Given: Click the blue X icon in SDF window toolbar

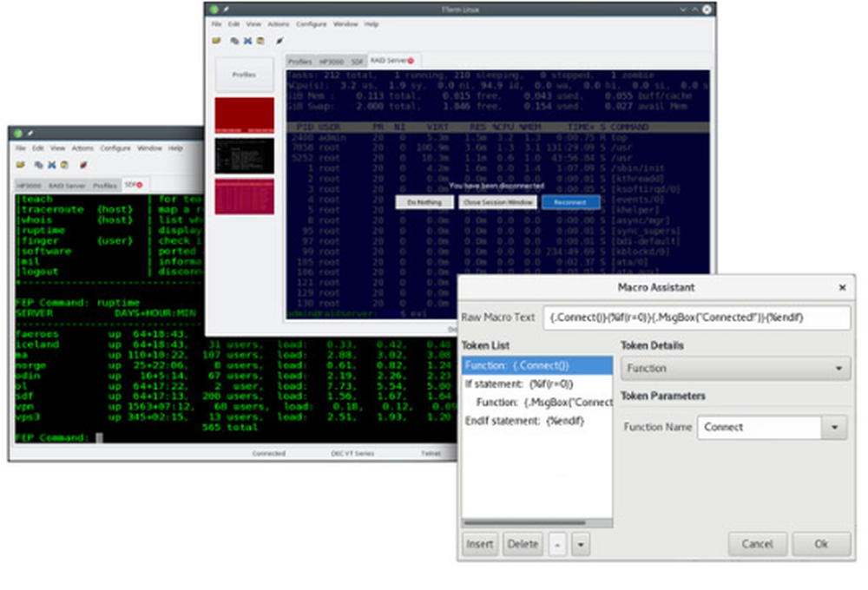Looking at the screenshot, I should tap(51, 164).
